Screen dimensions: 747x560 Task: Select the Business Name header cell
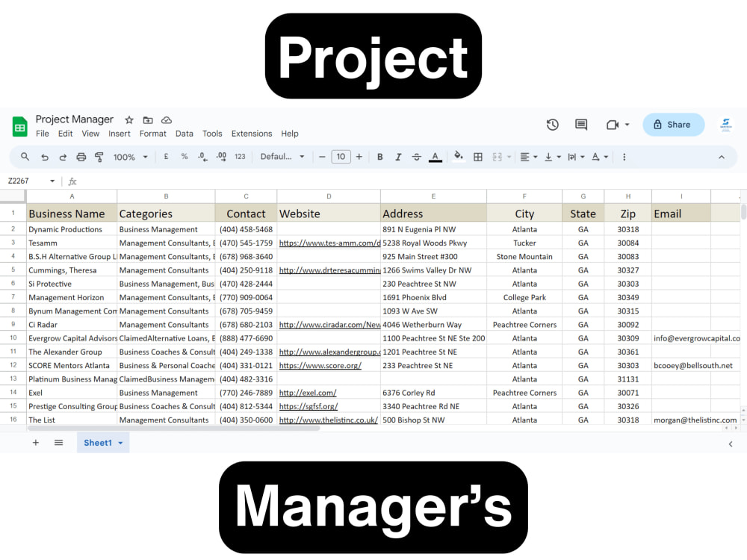(72, 214)
